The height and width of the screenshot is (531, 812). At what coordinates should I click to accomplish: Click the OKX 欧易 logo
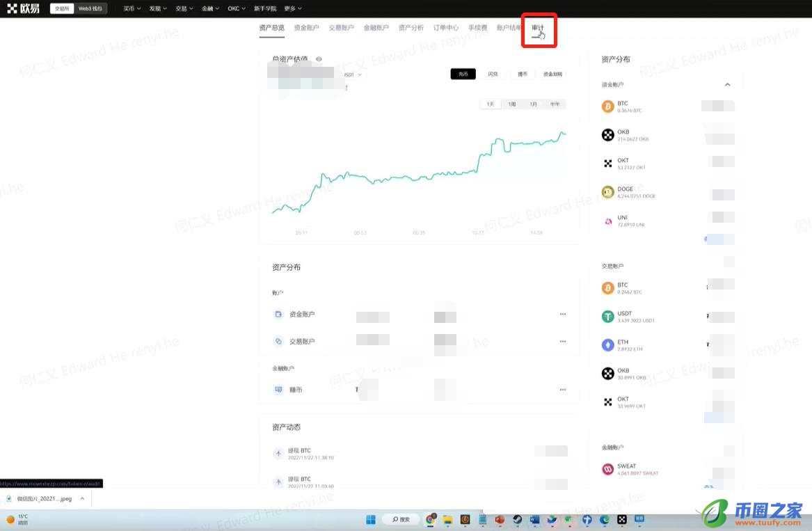click(23, 8)
